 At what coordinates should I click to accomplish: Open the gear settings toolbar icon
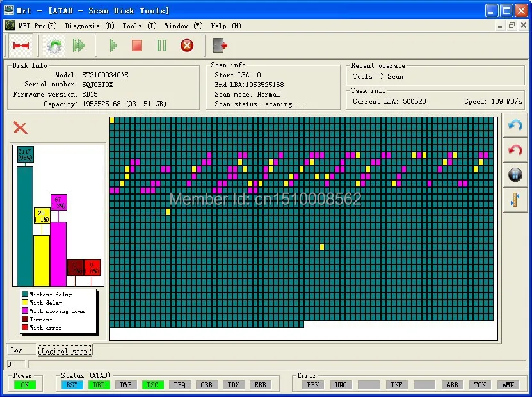pyautogui.click(x=54, y=45)
